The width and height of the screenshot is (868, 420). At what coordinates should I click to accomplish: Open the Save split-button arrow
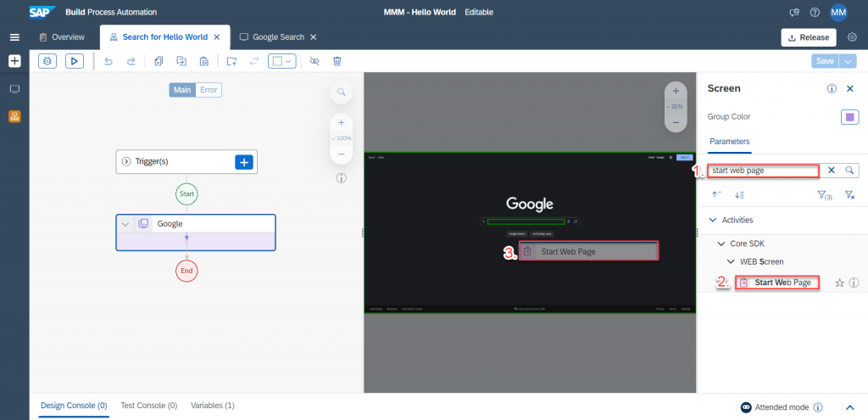pyautogui.click(x=848, y=61)
